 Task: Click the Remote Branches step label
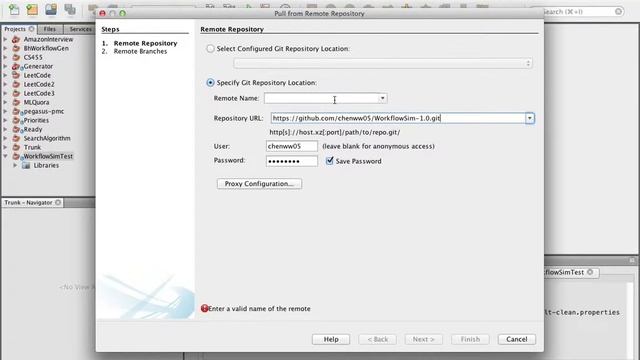(x=140, y=51)
